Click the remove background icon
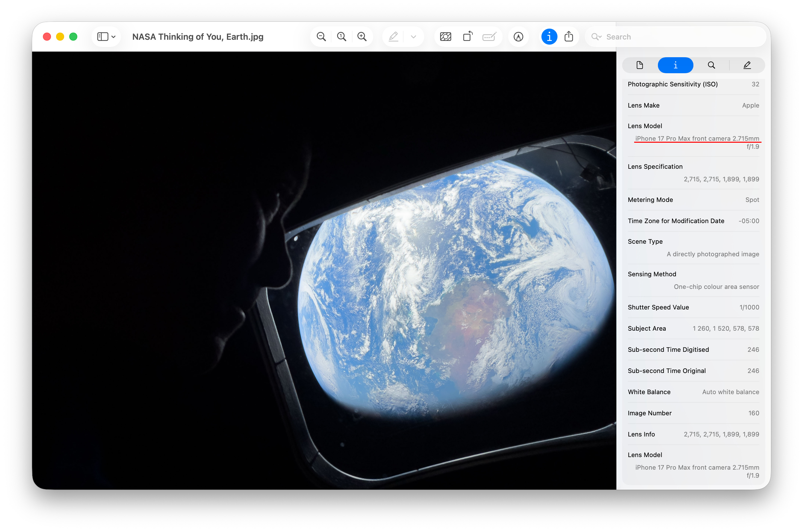Viewport: 803px width, 532px height. click(x=446, y=37)
